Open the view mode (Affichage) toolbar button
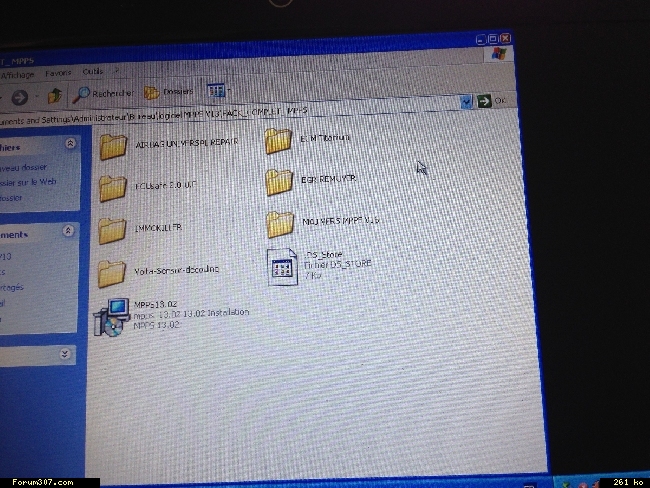This screenshot has height=488, width=650. (218, 90)
